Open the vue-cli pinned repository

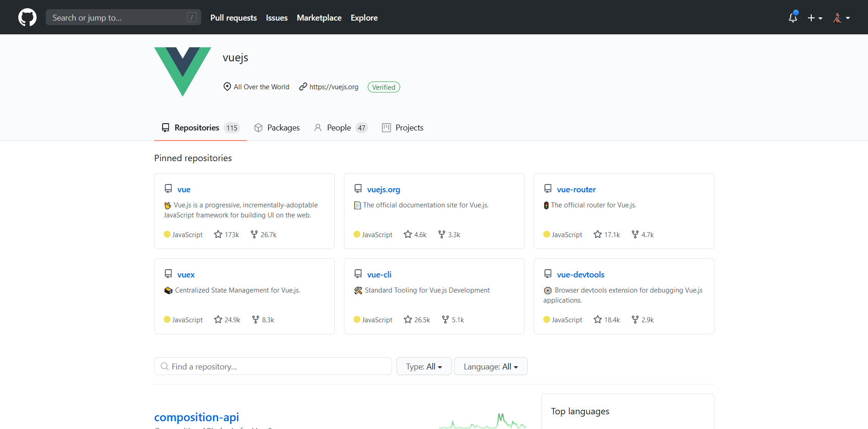tap(379, 275)
